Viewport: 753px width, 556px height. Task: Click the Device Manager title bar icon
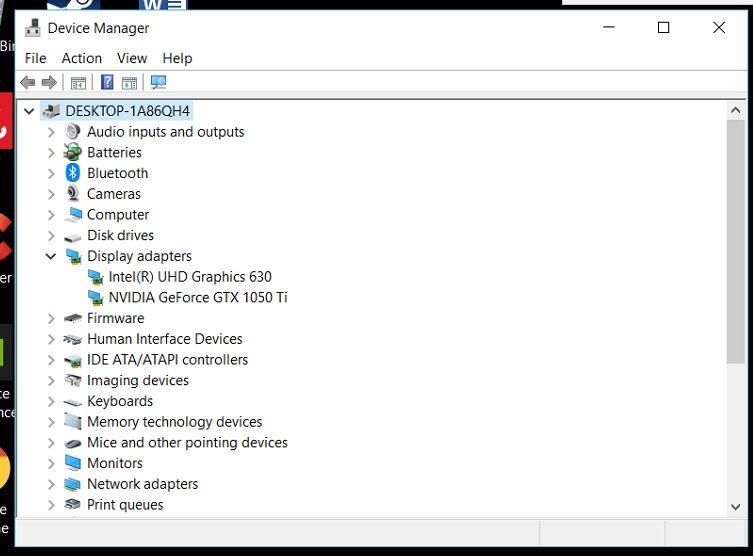pyautogui.click(x=33, y=28)
